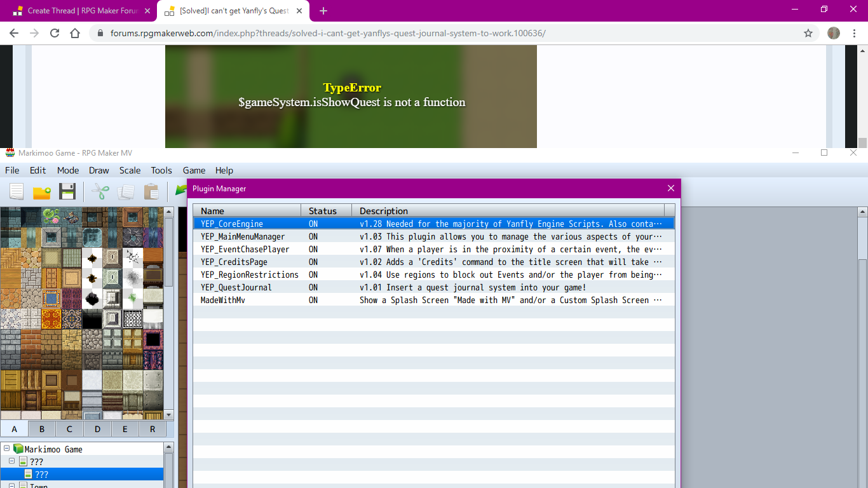Click the black hole tile in tileset palette
Screen dimensions: 868x488
click(x=92, y=299)
